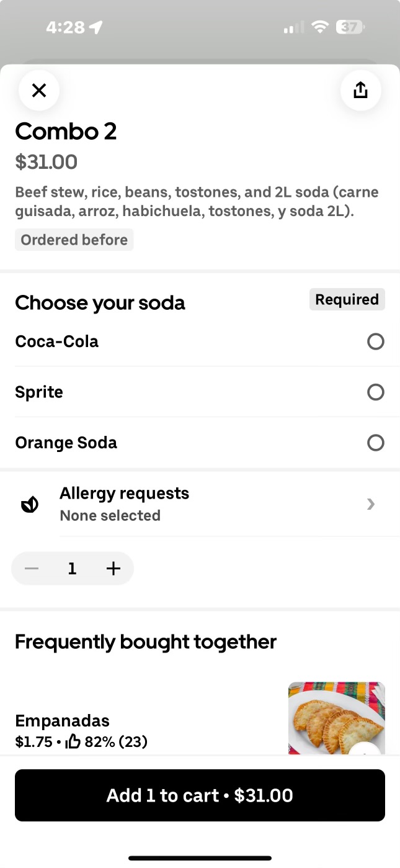Tap the Required label badge
This screenshot has height=868, width=400.
pos(347,300)
